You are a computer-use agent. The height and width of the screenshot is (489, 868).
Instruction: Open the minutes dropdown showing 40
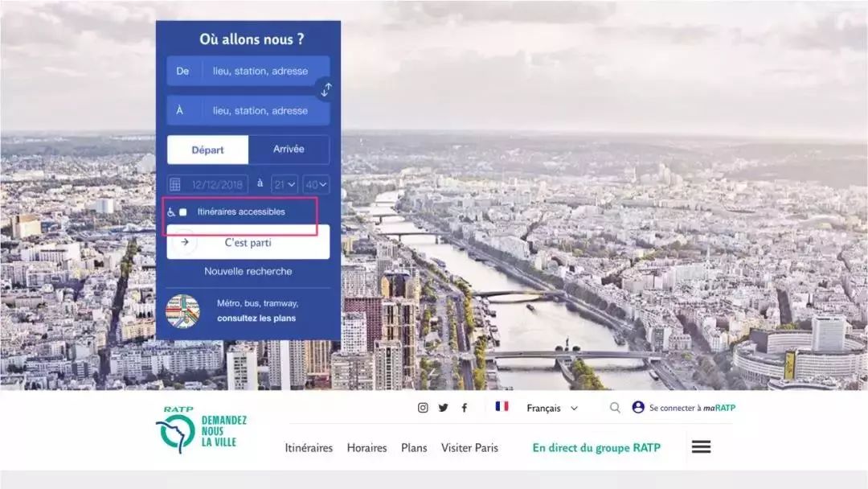click(x=316, y=185)
